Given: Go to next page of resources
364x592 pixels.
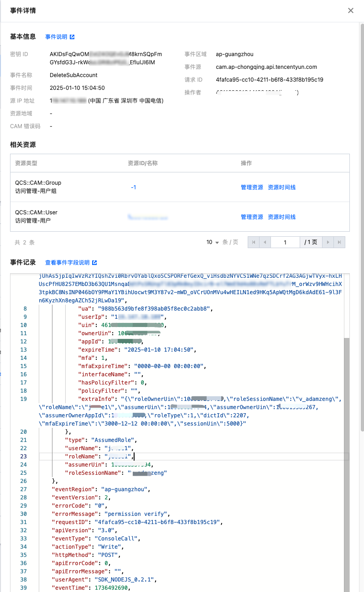Looking at the screenshot, I should [328, 242].
